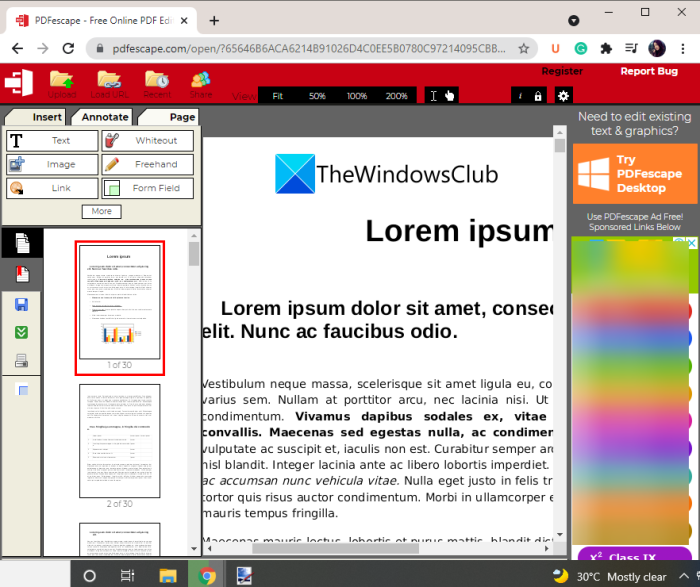Screen dimensions: 700x587
Task: Open the Try PDFescape Desktop banner
Action: (x=635, y=174)
